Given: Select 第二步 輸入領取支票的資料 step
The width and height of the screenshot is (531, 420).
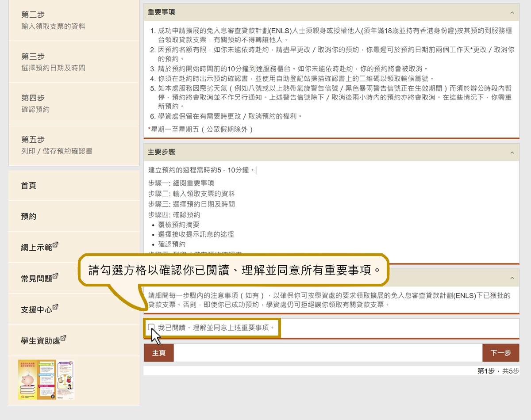Looking at the screenshot, I should click(73, 20).
